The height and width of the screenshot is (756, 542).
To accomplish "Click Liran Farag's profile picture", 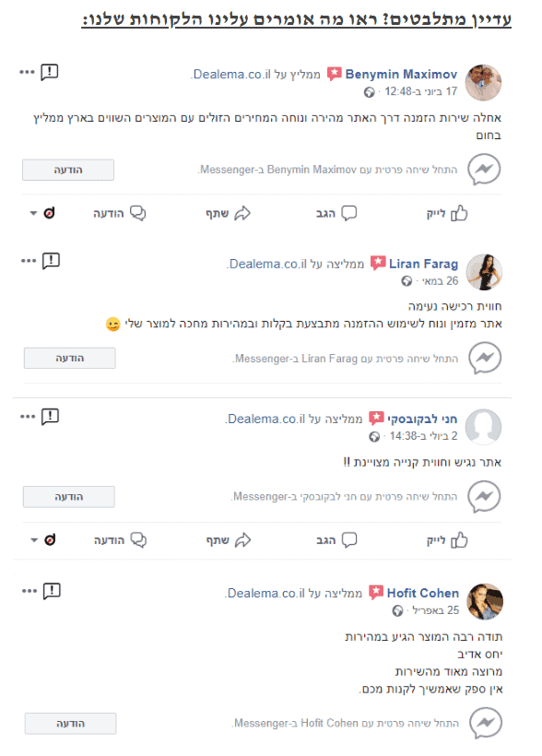I will (x=486, y=272).
